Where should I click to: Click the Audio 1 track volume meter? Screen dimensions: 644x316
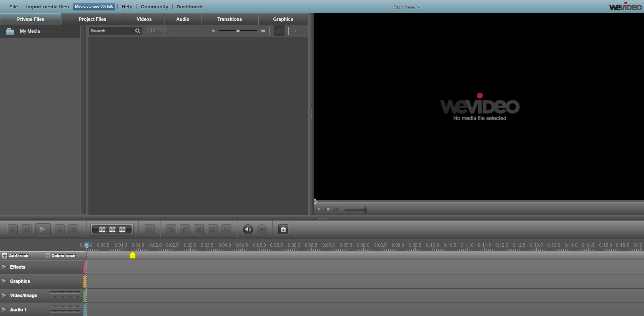[65, 309]
